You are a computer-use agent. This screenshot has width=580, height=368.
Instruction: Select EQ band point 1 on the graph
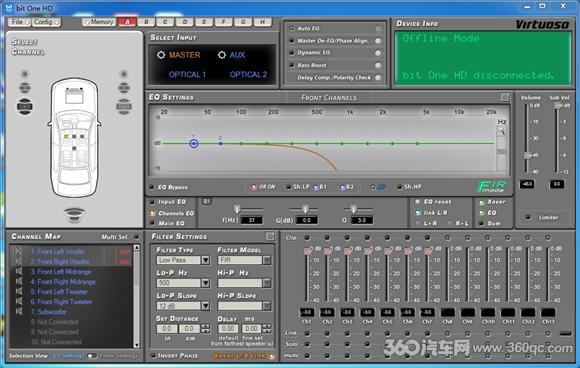click(194, 144)
